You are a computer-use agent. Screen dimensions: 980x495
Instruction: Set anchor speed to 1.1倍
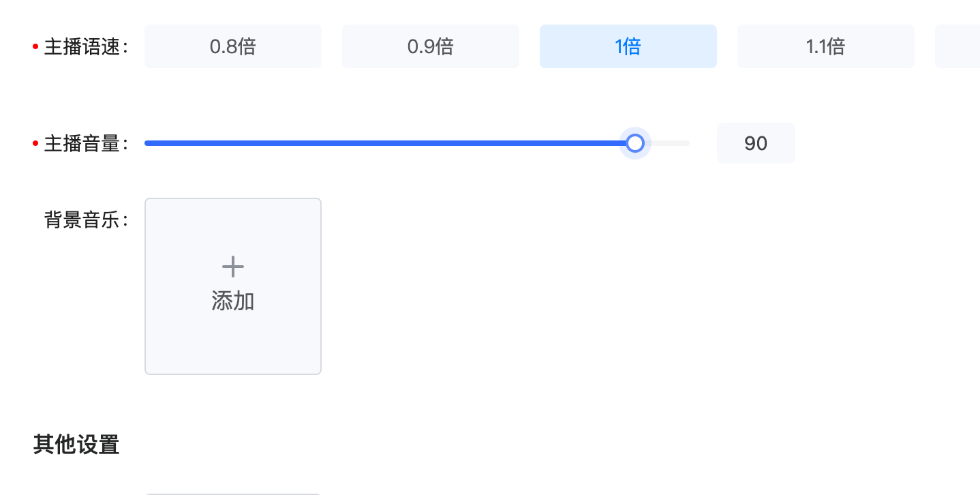coord(825,46)
